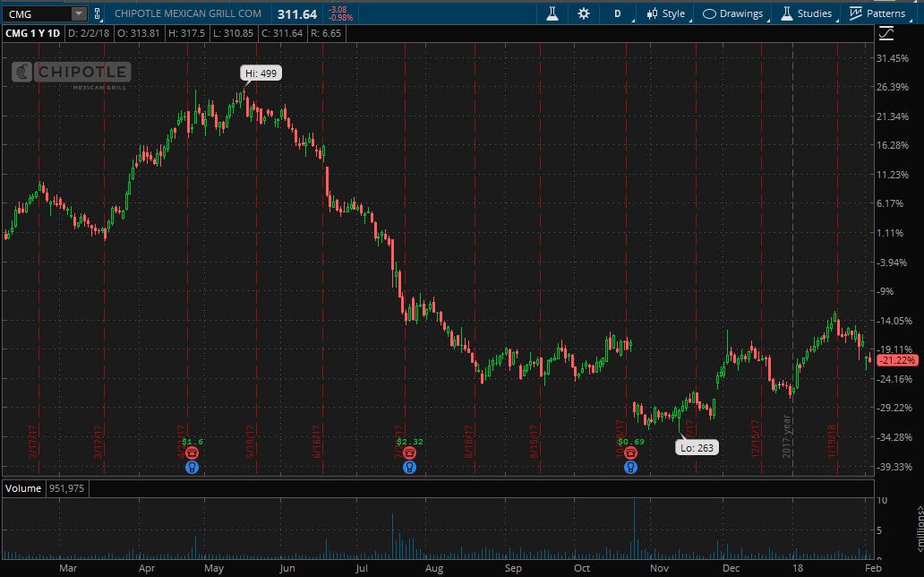This screenshot has height=577, width=924.
Task: Expand the CMG symbol dropdown arrow
Action: (x=79, y=13)
